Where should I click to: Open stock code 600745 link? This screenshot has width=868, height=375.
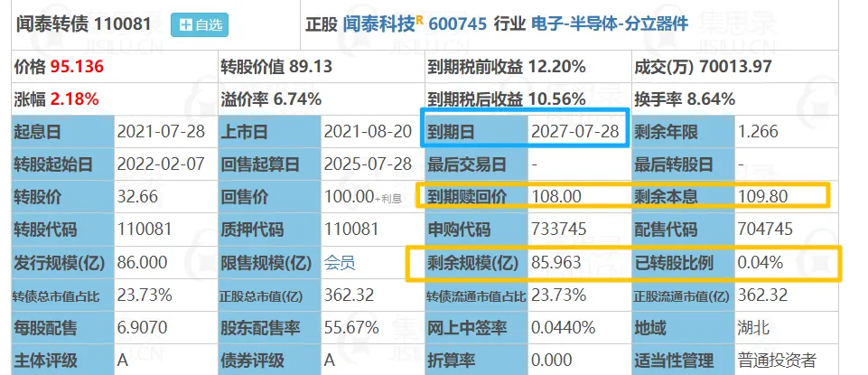tap(457, 23)
